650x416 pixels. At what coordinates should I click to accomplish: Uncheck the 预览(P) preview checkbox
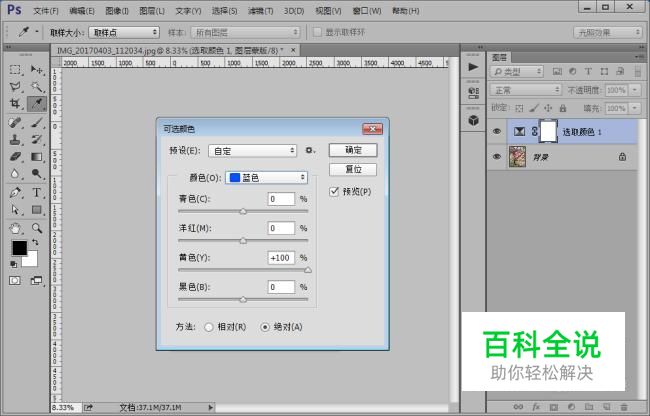coord(334,191)
